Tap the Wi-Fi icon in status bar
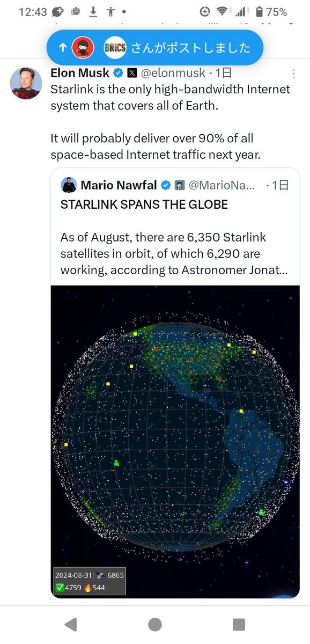 click(222, 11)
